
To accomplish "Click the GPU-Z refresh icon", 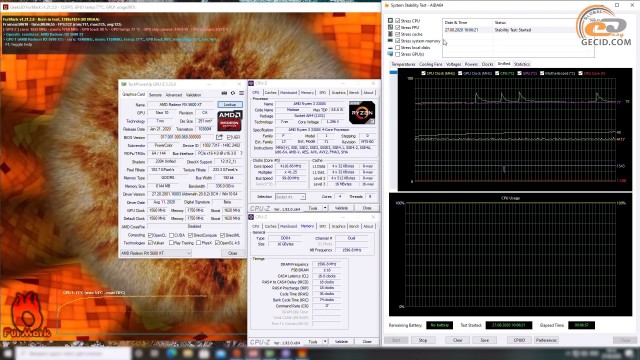I will pyautogui.click(x=233, y=93).
